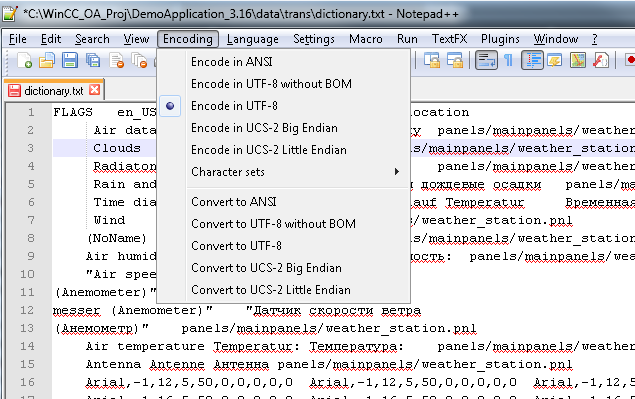Close the document using the toolbar Close icon
The height and width of the screenshot is (399, 635).
pyautogui.click(x=117, y=61)
